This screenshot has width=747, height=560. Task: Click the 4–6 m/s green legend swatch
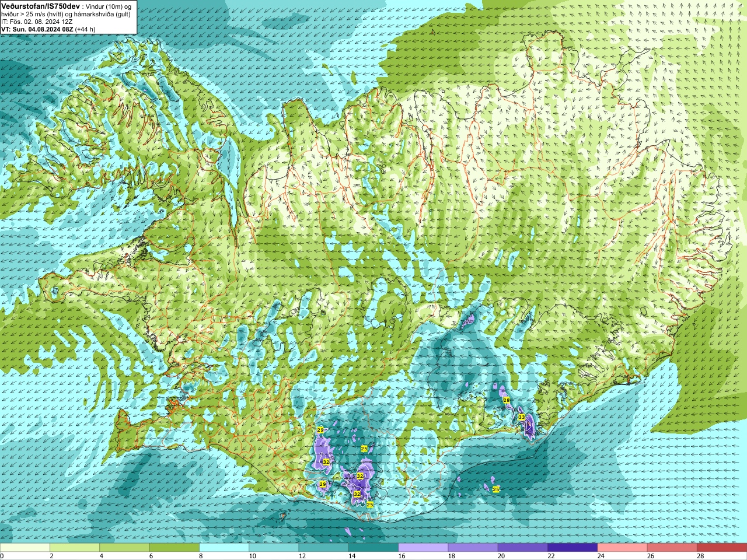(x=124, y=548)
